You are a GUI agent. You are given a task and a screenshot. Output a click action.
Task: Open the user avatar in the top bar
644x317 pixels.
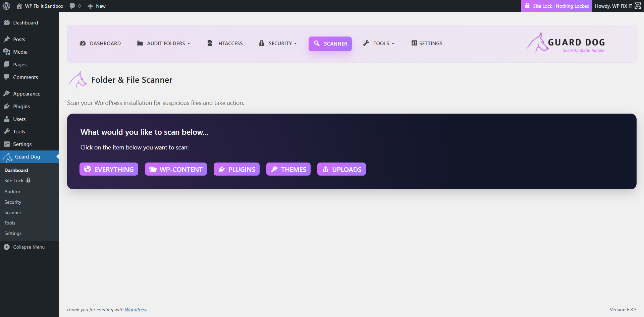[638, 6]
